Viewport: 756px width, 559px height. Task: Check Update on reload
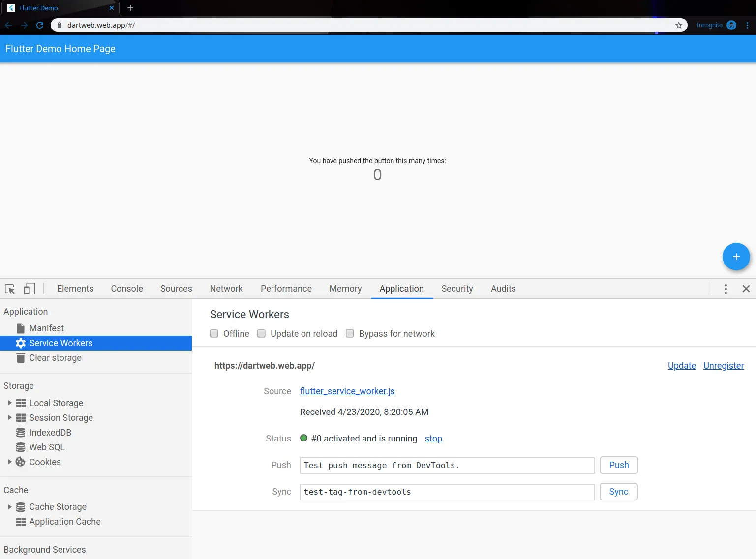(261, 333)
